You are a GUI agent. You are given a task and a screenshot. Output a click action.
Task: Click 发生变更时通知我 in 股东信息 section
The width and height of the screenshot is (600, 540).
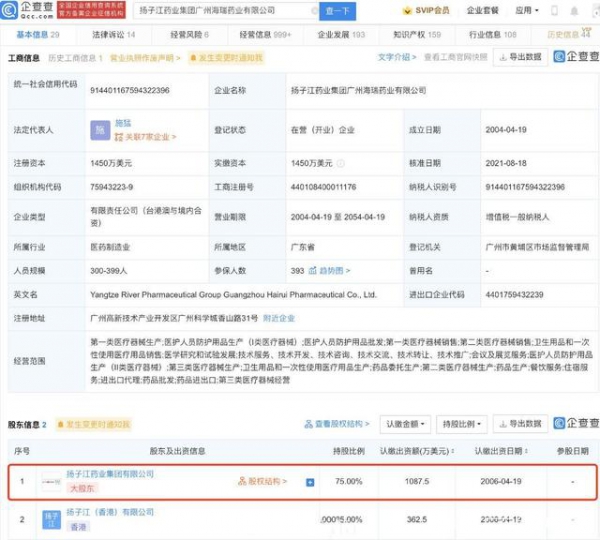pyautogui.click(x=94, y=424)
